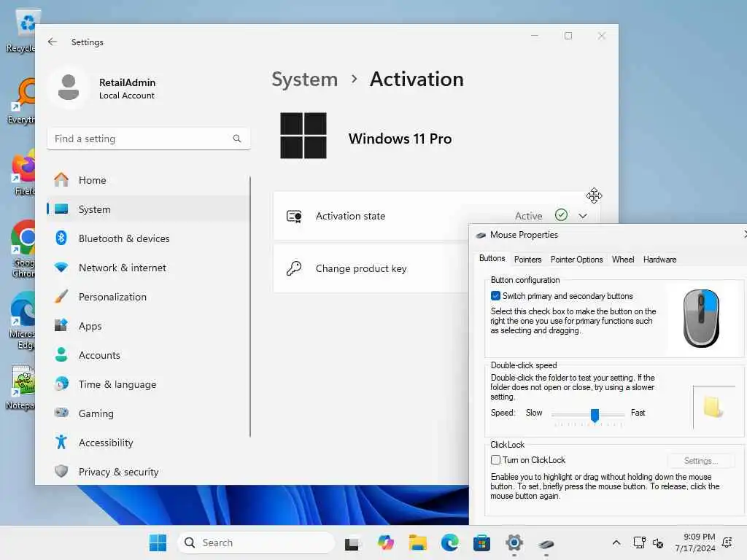Open the Change product key row

click(371, 268)
